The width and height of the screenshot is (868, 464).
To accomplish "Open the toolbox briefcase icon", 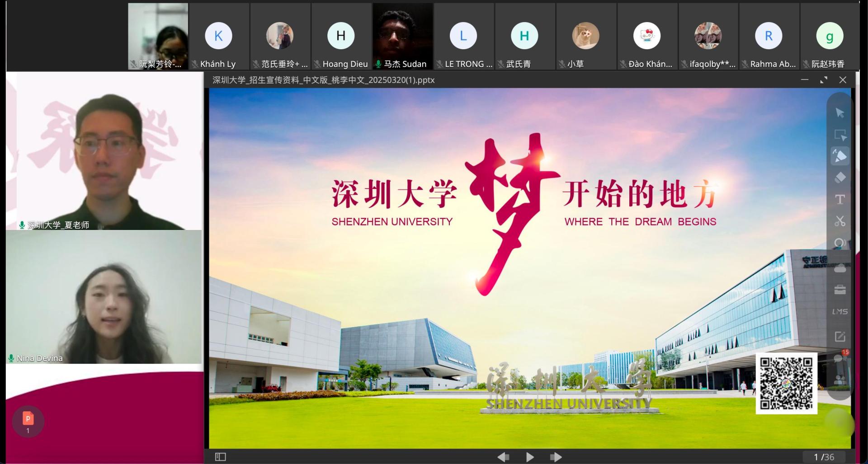I will pos(840,290).
